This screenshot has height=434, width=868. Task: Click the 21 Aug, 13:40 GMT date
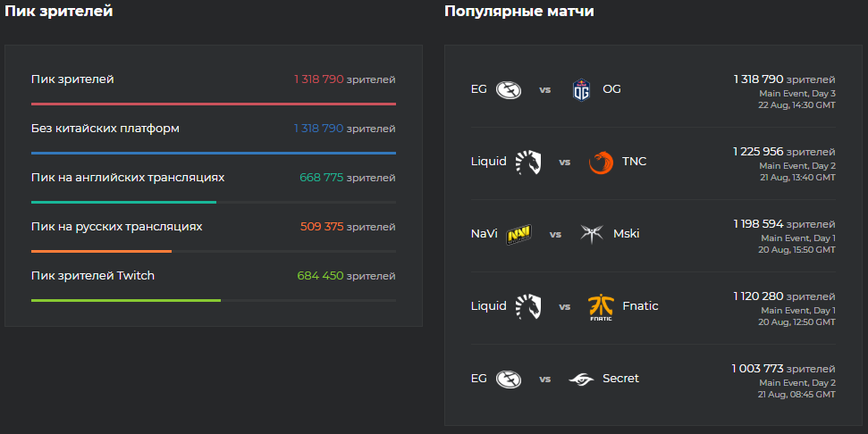797,178
